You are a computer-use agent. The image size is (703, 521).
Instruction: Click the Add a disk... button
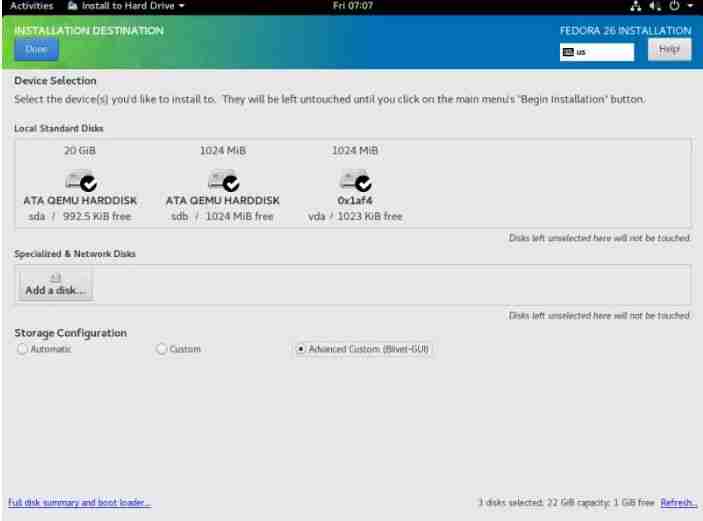(56, 284)
